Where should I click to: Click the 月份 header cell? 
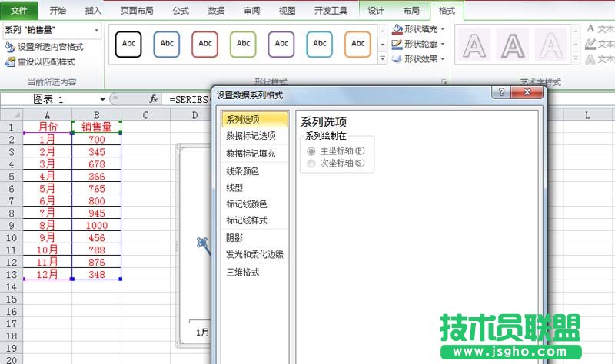[x=48, y=127]
